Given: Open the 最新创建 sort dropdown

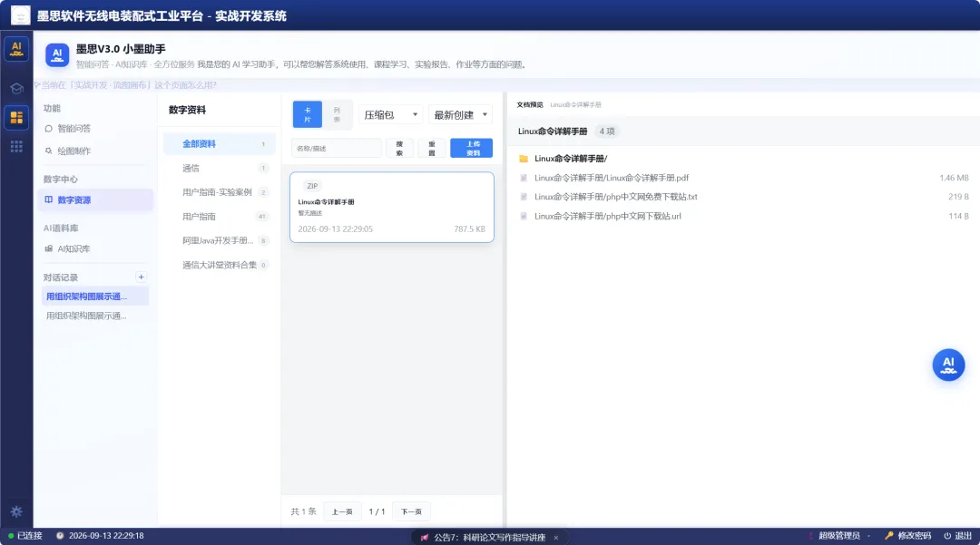Looking at the screenshot, I should (x=460, y=115).
